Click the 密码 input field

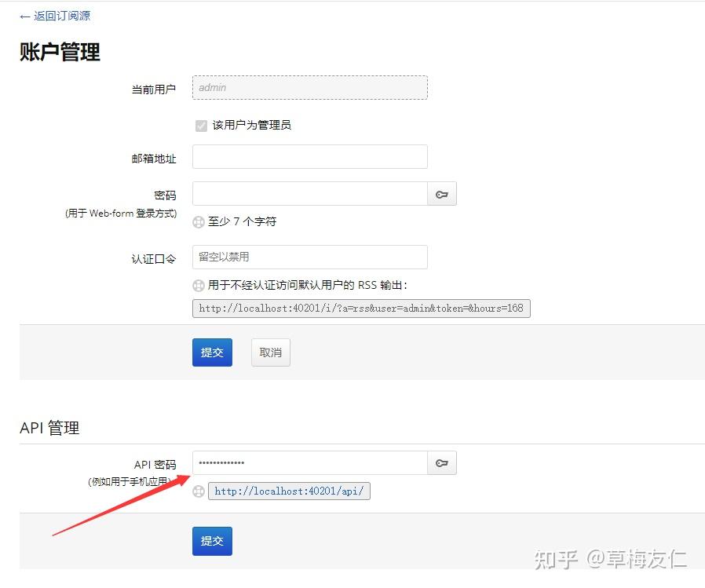click(x=309, y=193)
